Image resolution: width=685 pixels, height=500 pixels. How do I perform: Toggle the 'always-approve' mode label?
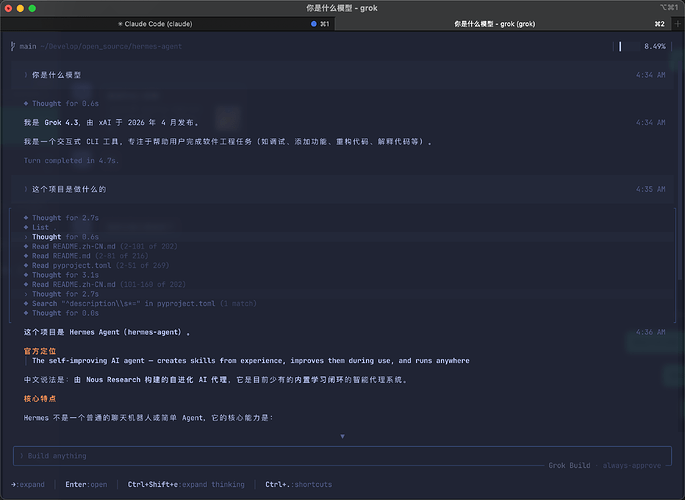point(632,466)
